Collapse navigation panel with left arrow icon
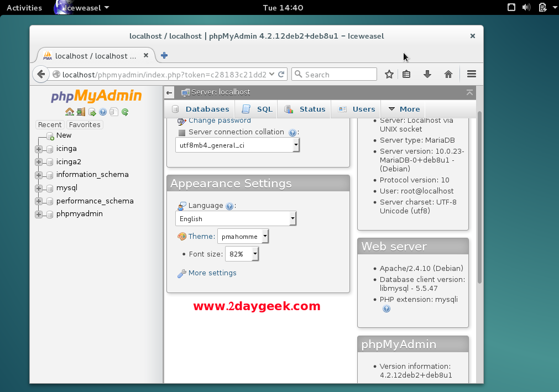The height and width of the screenshot is (392, 559). click(169, 93)
